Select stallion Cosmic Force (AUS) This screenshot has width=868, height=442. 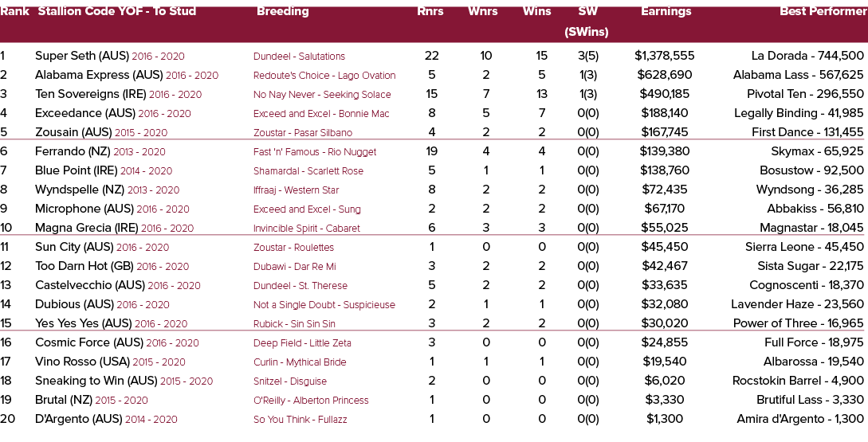click(x=89, y=343)
